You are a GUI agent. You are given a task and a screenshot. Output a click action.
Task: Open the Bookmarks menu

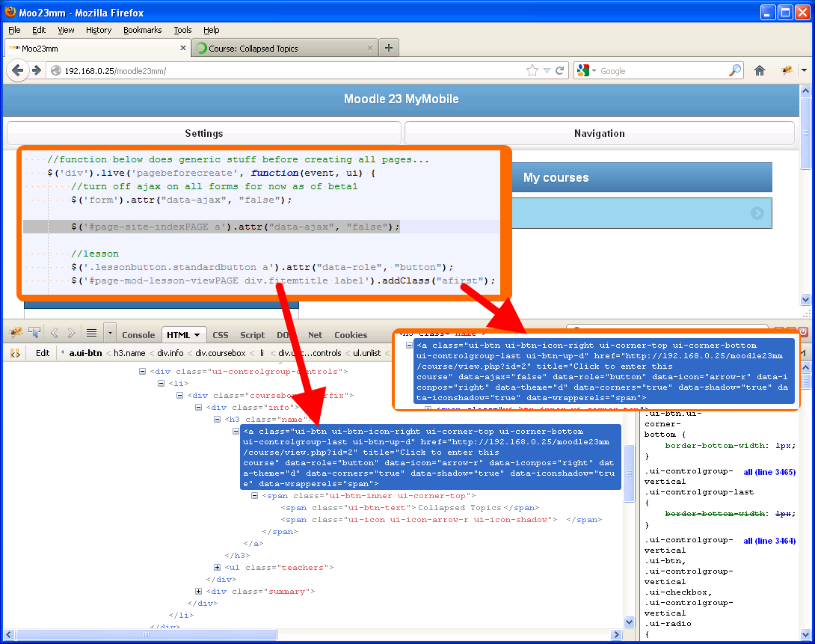coord(142,30)
